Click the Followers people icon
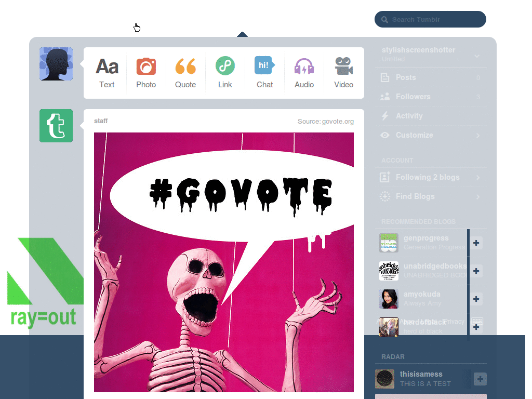Image resolution: width=532 pixels, height=399 pixels. pyautogui.click(x=385, y=97)
